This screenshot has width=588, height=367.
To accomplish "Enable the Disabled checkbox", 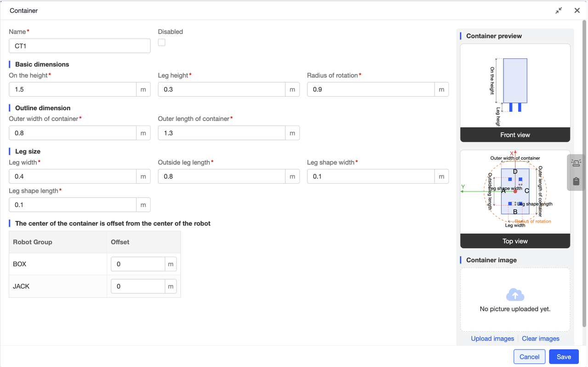I will click(161, 42).
